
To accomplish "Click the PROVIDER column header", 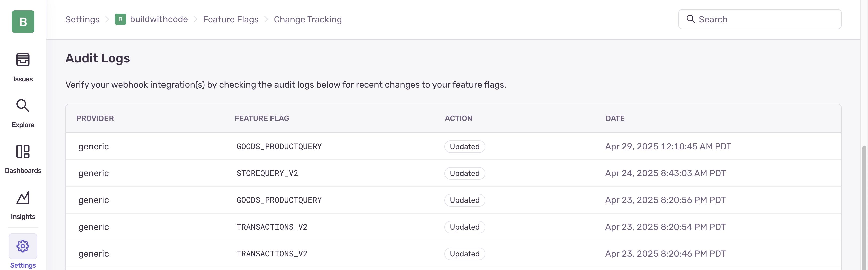I will point(95,118).
